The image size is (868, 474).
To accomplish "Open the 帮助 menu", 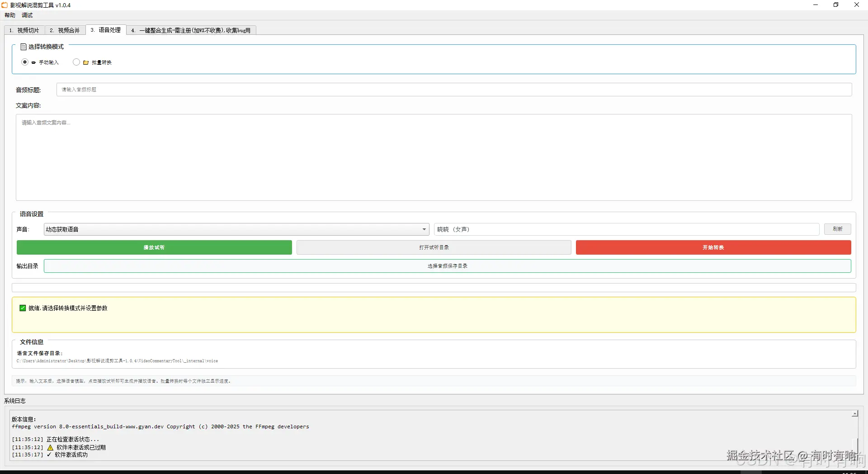I will pyautogui.click(x=10, y=15).
